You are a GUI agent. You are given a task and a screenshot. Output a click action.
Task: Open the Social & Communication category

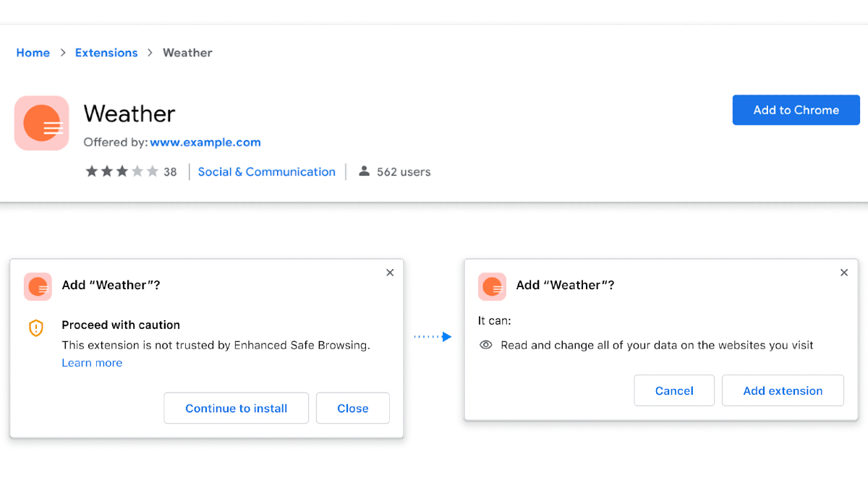point(267,171)
